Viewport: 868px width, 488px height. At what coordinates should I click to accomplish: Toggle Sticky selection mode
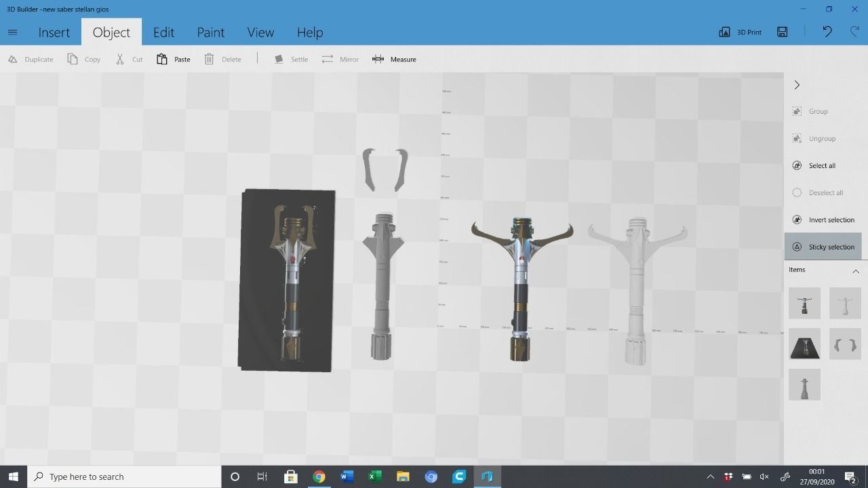click(x=823, y=247)
